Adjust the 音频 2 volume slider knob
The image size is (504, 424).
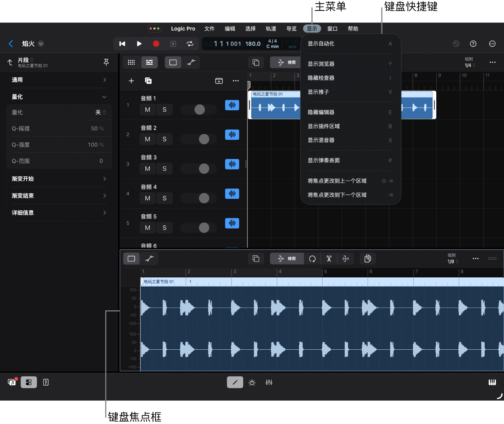204,139
